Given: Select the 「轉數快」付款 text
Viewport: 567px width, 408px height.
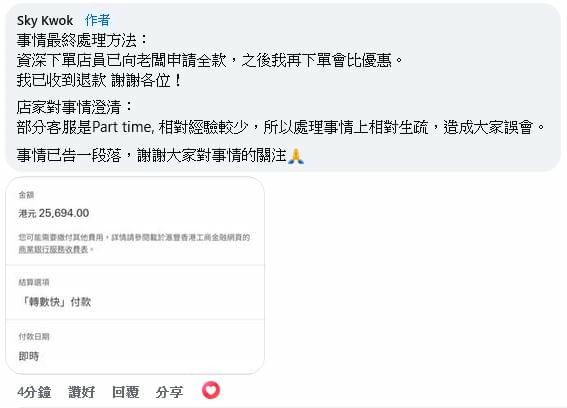Looking at the screenshot, I should click(x=55, y=302).
